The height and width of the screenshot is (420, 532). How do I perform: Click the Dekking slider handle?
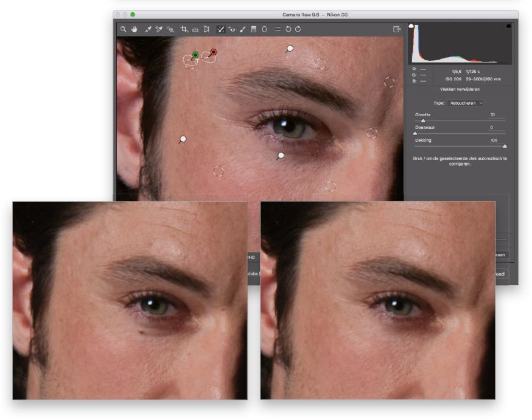(x=505, y=146)
